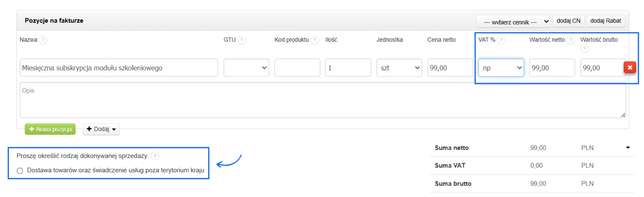644x197 pixels.
Task: Select the 'Dostawa towarów' radio option
Action: [x=20, y=171]
